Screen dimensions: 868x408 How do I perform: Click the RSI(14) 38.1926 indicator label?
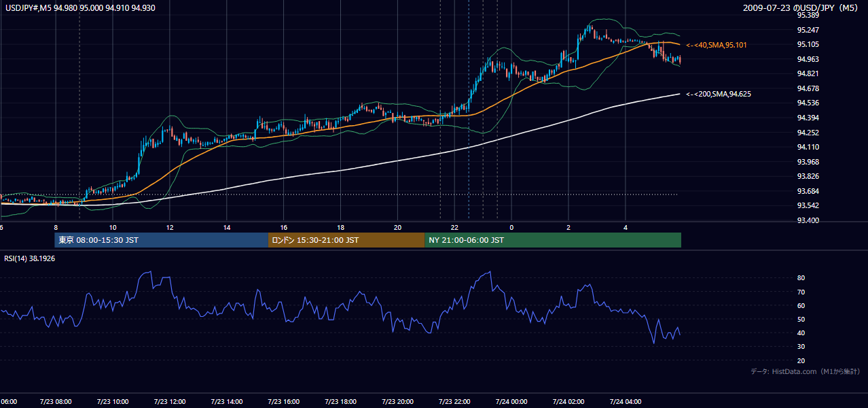pyautogui.click(x=30, y=259)
